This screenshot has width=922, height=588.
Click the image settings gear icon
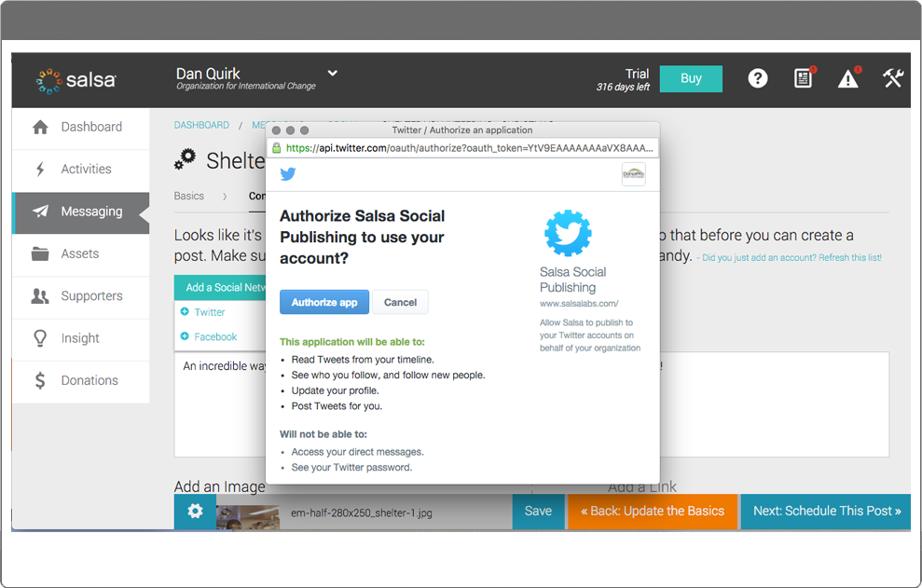[x=195, y=511]
